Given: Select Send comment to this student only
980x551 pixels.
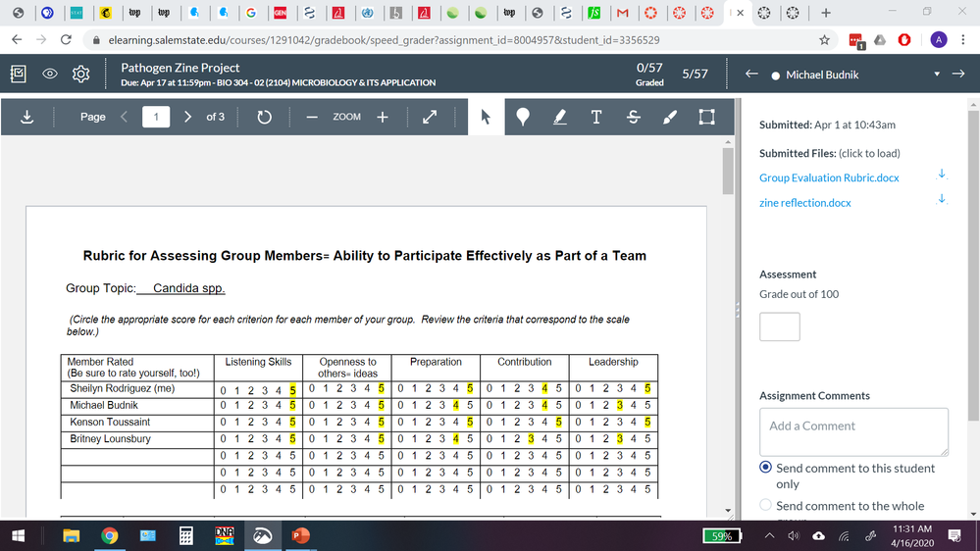Looking at the screenshot, I should pos(767,469).
